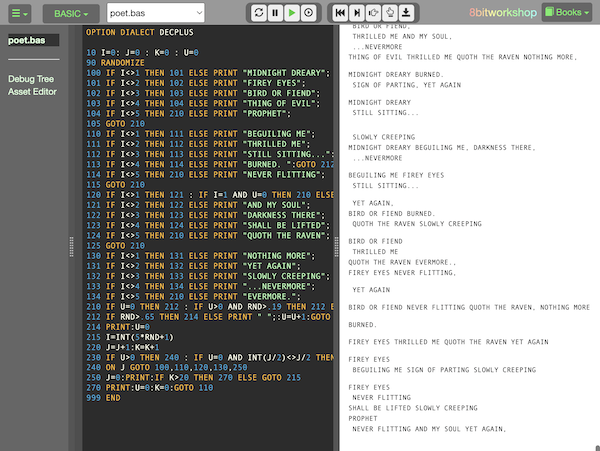Open the Books dropdown menu
The image size is (600, 451).
click(569, 13)
